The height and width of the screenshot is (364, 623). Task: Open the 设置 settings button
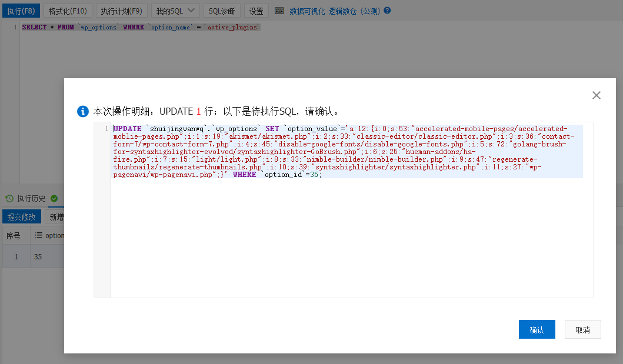[x=256, y=11]
